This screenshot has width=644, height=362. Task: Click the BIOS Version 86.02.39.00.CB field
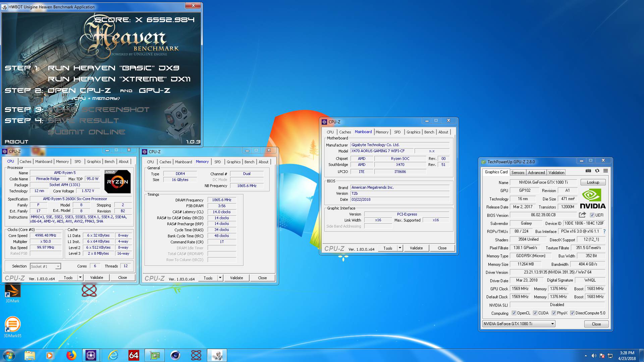coord(543,215)
